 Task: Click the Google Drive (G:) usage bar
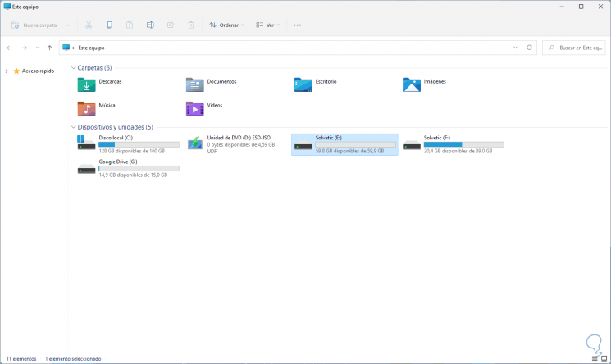click(x=139, y=168)
